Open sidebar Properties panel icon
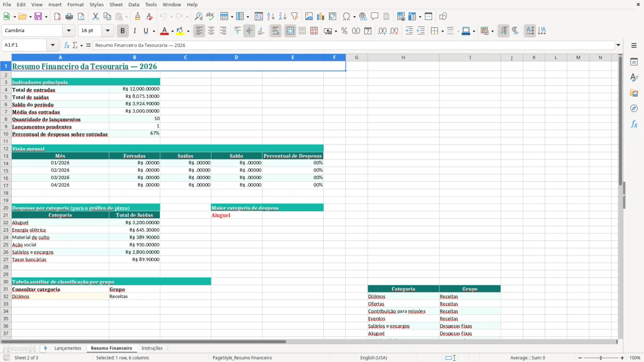Viewport: 644px width, 362px height. (x=634, y=62)
